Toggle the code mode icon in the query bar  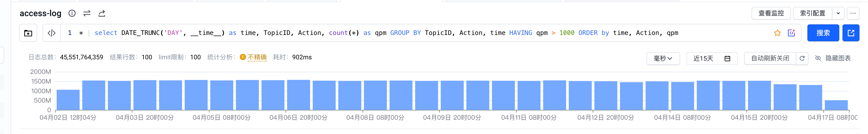click(x=52, y=33)
